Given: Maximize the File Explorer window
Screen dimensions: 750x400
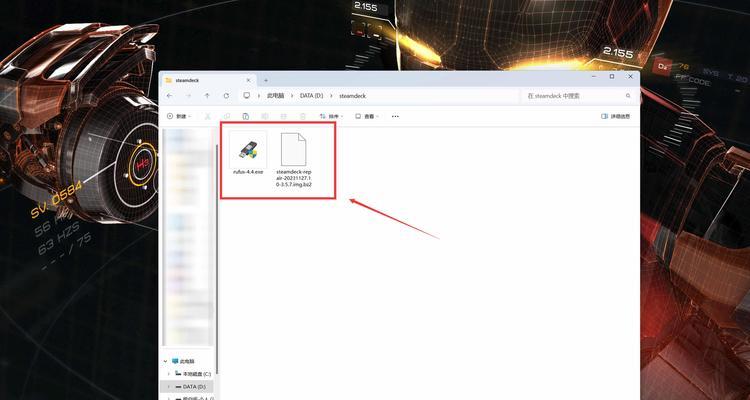Looking at the screenshot, I should (612, 77).
